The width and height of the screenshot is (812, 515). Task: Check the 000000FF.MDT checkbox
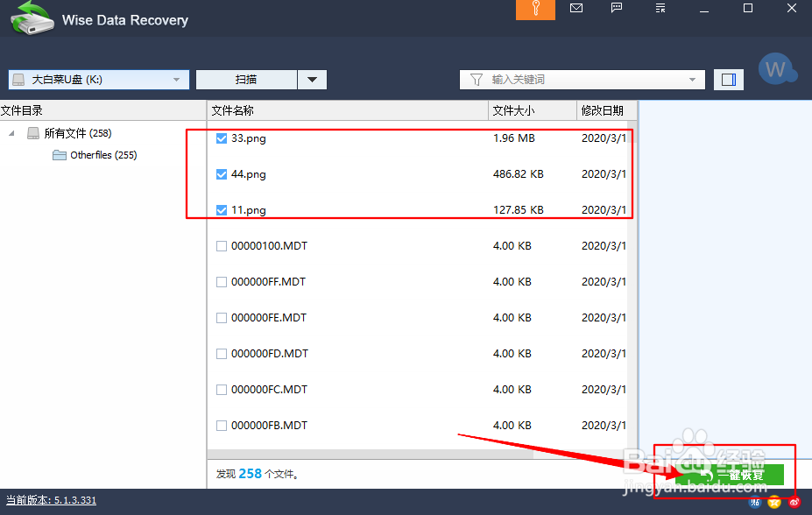click(x=222, y=282)
